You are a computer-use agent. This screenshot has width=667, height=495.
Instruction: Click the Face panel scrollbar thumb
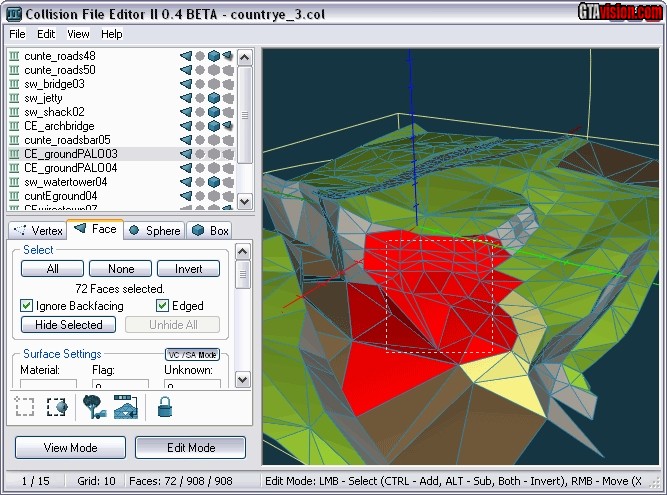pyautogui.click(x=242, y=274)
